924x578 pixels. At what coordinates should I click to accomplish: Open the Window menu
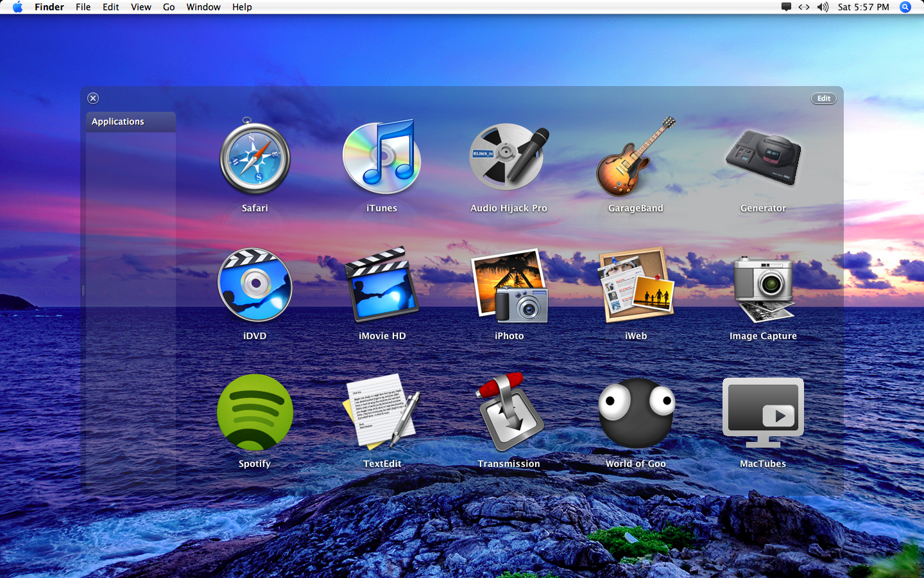203,7
